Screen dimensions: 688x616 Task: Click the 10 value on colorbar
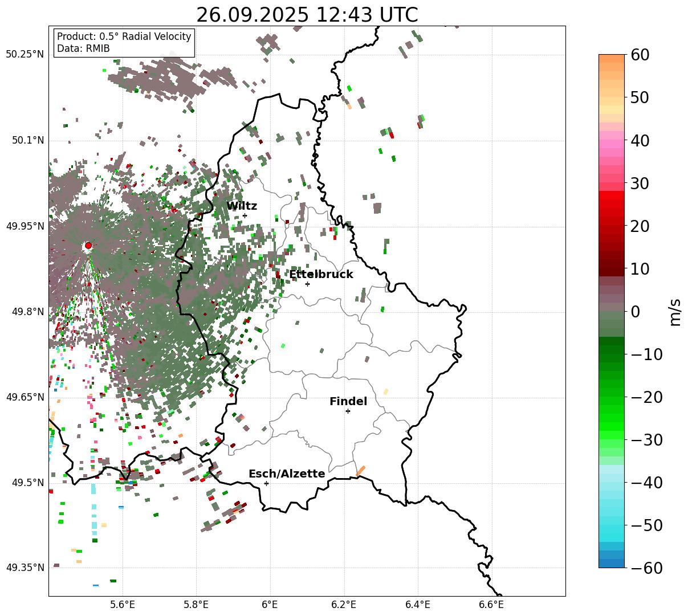point(640,269)
